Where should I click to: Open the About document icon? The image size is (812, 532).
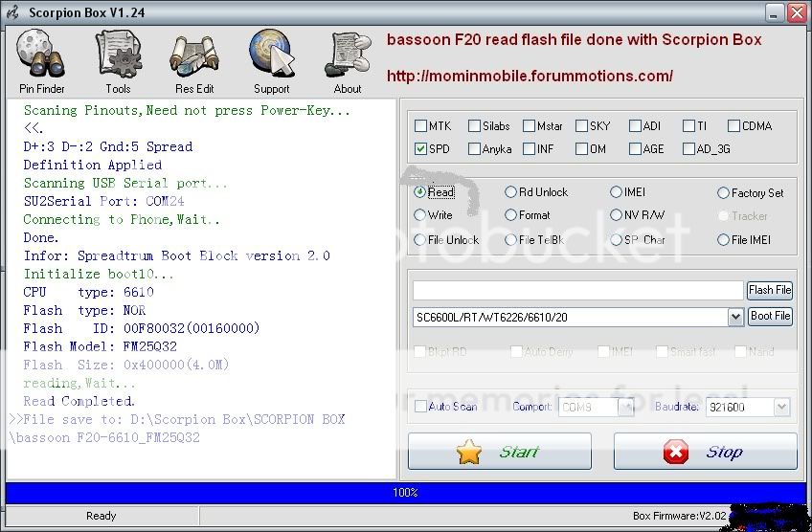click(x=348, y=55)
